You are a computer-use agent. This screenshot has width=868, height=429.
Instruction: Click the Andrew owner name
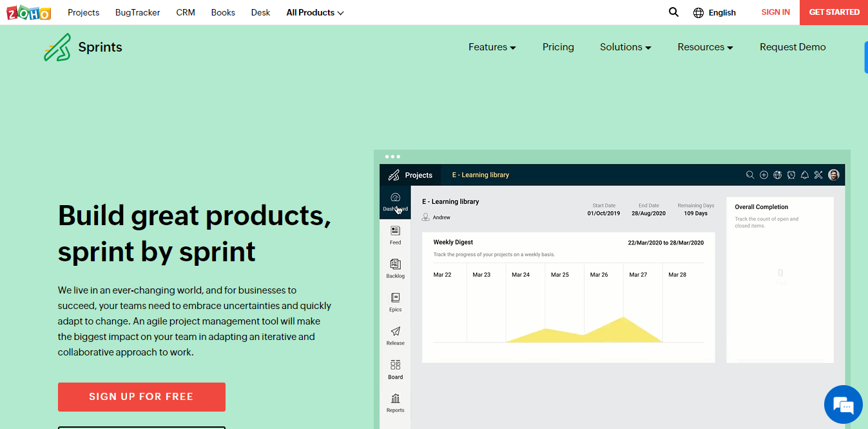(441, 218)
